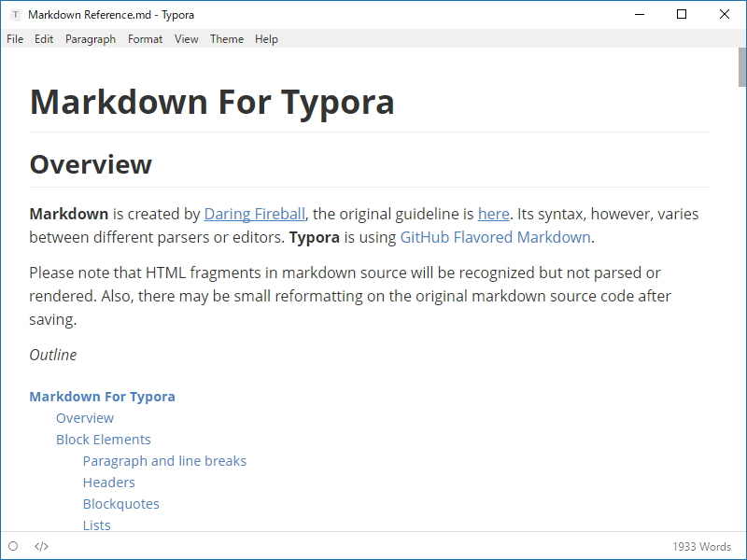Navigate to Block Elements using outline link
Viewport: 747px width, 560px height.
point(103,439)
